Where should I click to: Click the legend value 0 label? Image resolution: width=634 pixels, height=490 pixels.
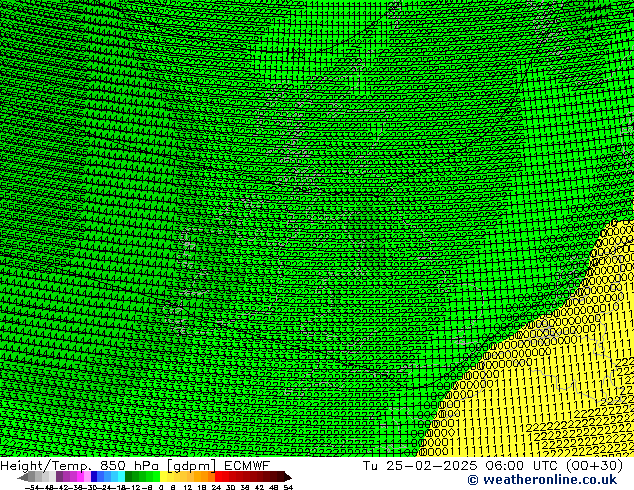click(161, 488)
